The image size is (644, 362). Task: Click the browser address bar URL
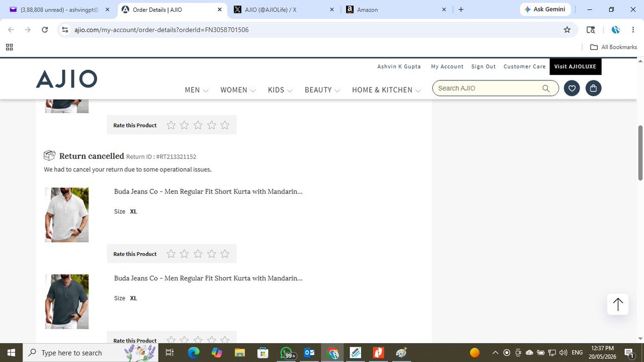tap(162, 29)
